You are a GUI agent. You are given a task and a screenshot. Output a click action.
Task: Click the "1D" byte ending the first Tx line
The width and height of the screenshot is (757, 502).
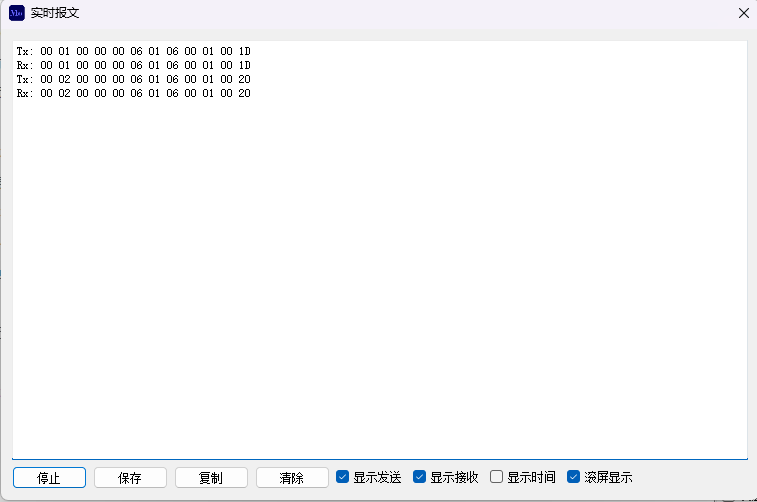[x=244, y=51]
